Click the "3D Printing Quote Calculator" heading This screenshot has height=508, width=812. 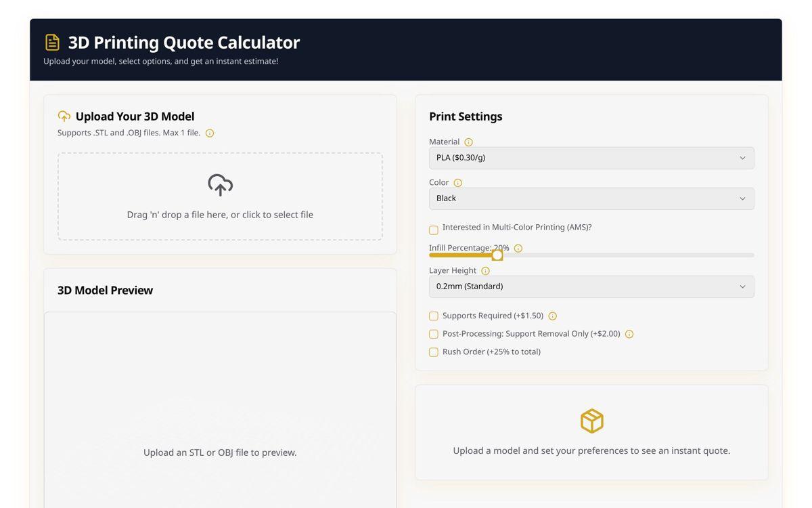pyautogui.click(x=184, y=42)
